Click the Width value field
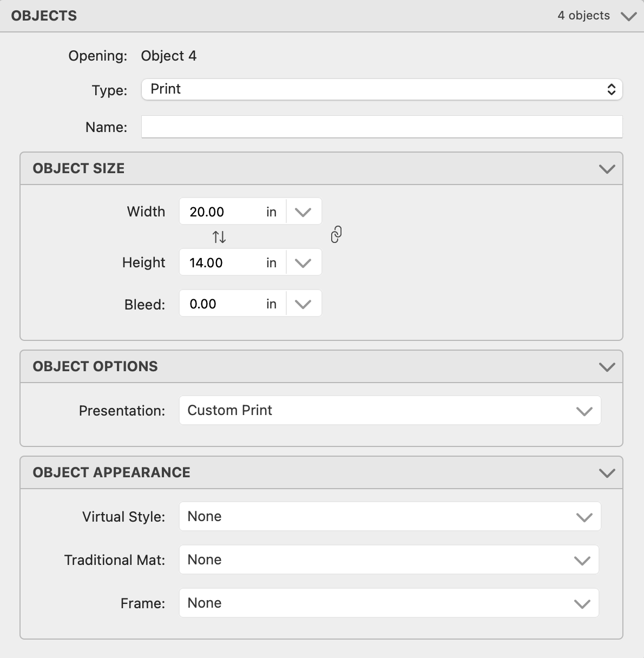This screenshot has width=644, height=658. coord(222,212)
